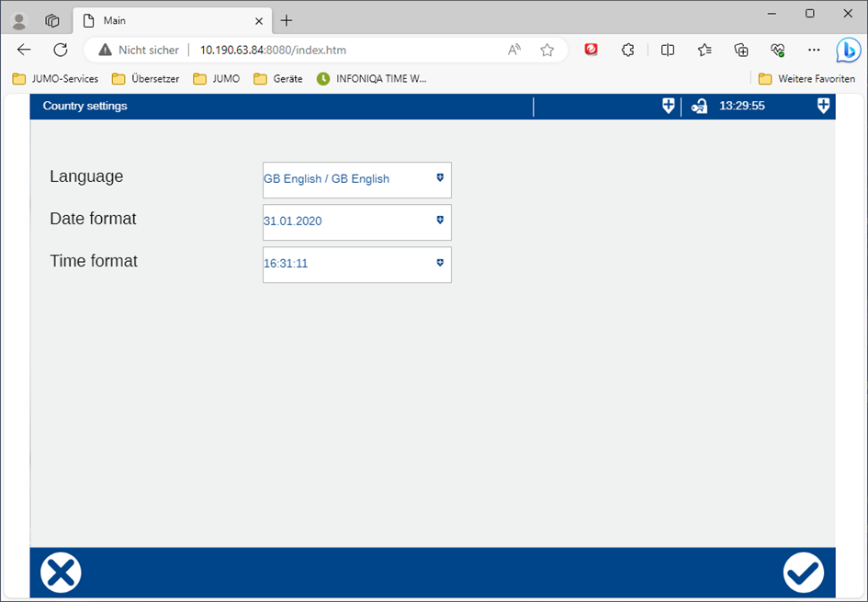Click the user login key icon
This screenshot has height=602, width=868.
[699, 107]
